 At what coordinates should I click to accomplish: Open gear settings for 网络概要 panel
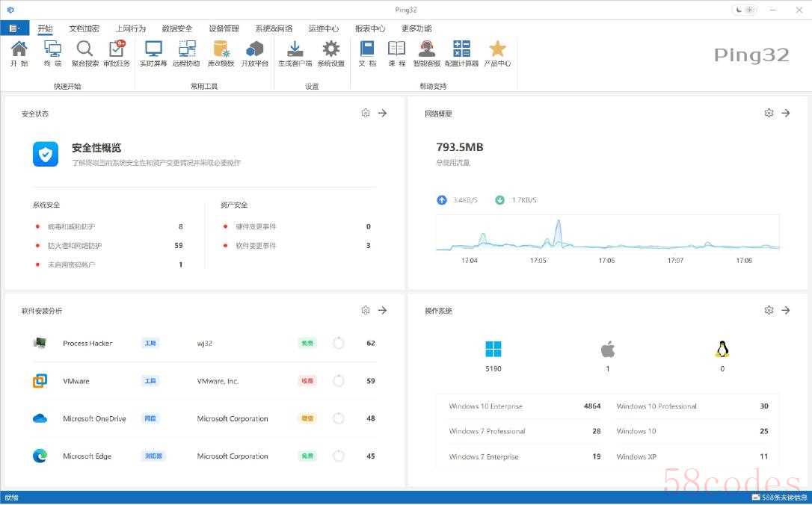pos(769,114)
